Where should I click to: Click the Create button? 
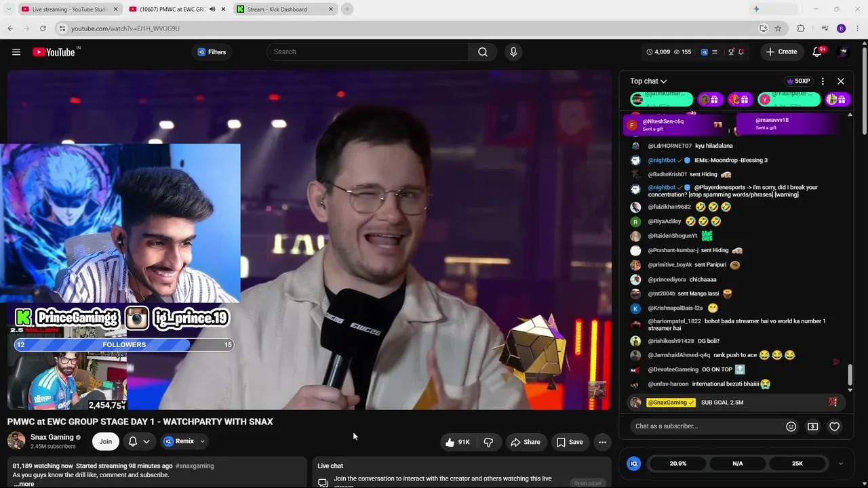pyautogui.click(x=781, y=52)
